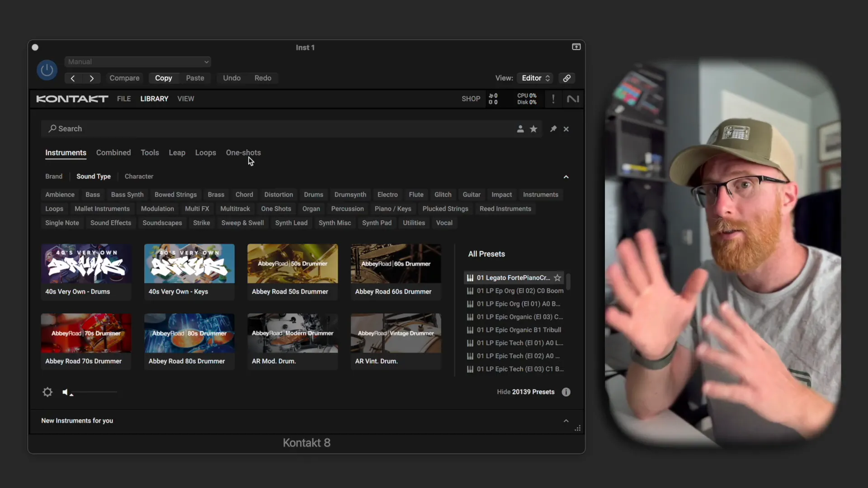The width and height of the screenshot is (868, 488).
Task: Toggle the Percussion tag
Action: click(x=347, y=209)
